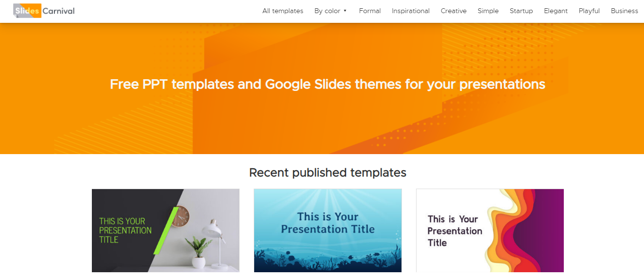Click the Recent published templates heading

327,172
